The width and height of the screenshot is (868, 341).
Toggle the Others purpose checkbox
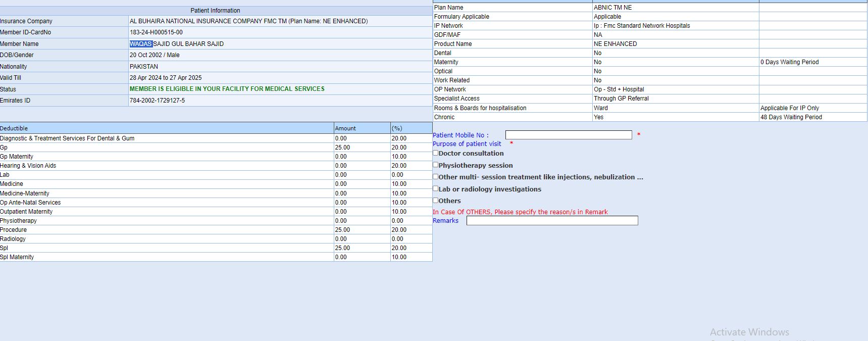(435, 201)
